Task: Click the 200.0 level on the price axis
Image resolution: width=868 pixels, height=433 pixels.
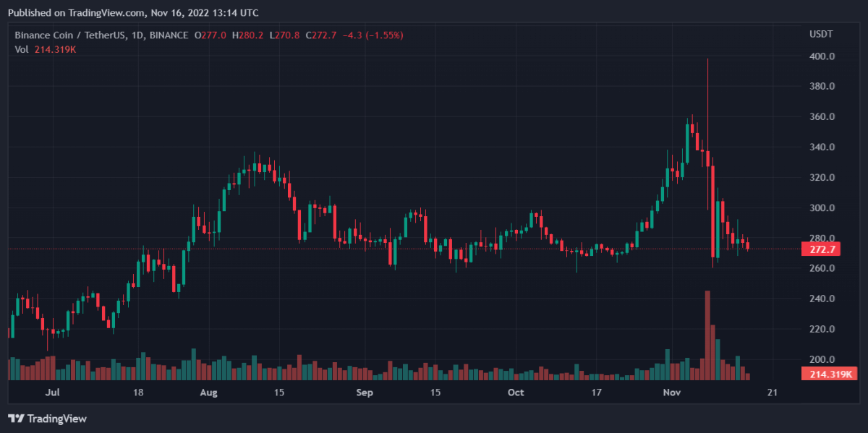Action: click(823, 359)
